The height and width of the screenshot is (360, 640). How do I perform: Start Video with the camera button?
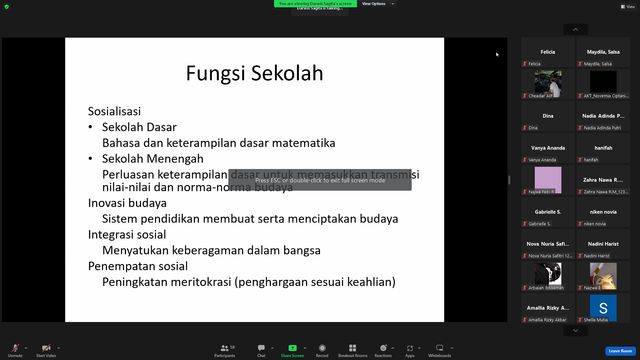46,350
